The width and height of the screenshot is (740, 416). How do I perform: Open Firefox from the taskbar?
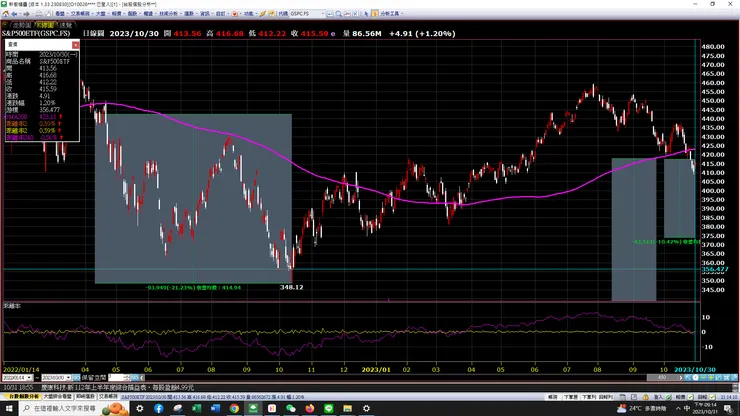(x=310, y=408)
